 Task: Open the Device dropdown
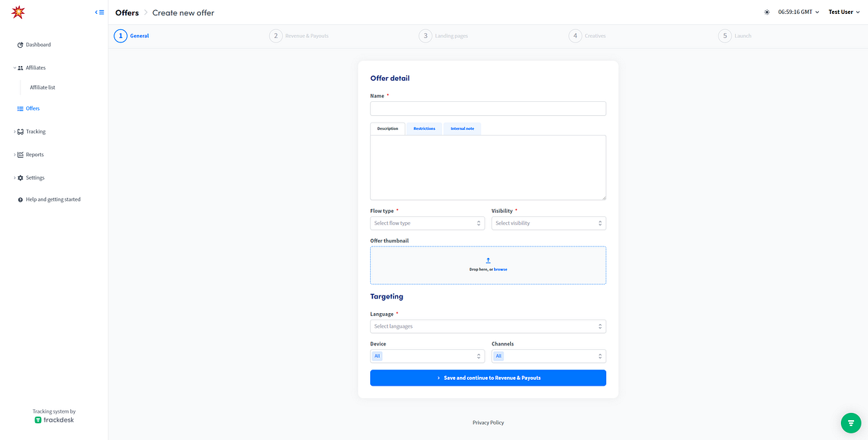tap(427, 356)
